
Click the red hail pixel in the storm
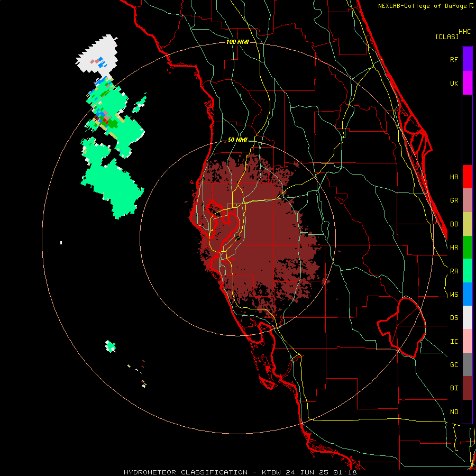105,121
